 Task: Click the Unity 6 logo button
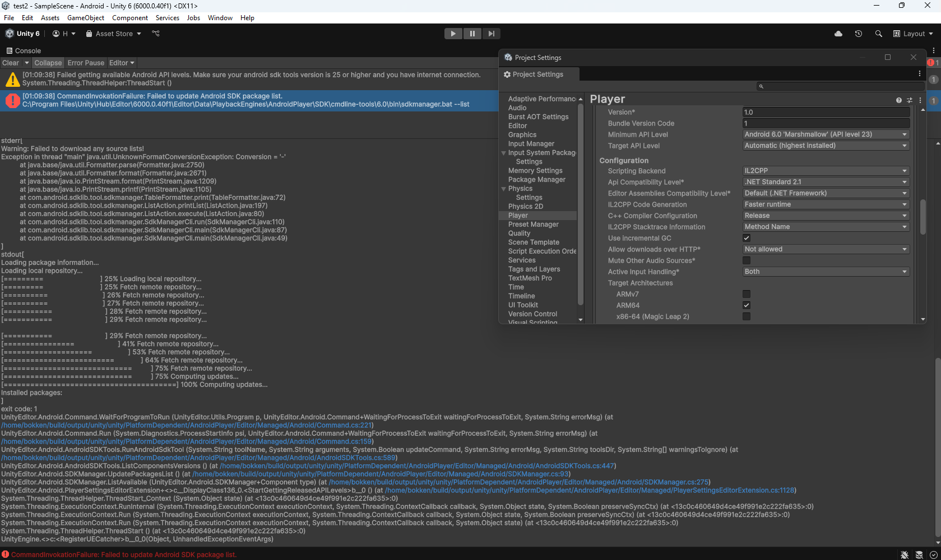click(22, 34)
